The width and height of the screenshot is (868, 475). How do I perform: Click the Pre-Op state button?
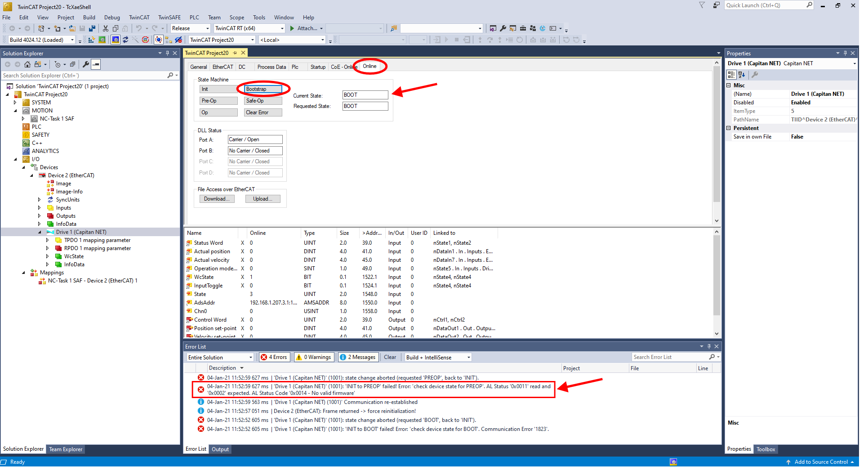(x=218, y=101)
